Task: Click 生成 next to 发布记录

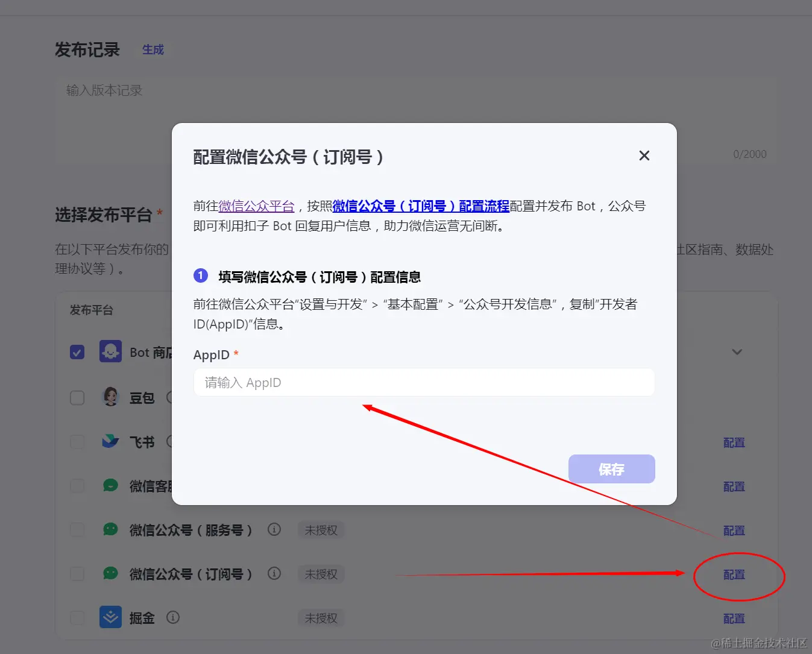Action: [x=153, y=49]
